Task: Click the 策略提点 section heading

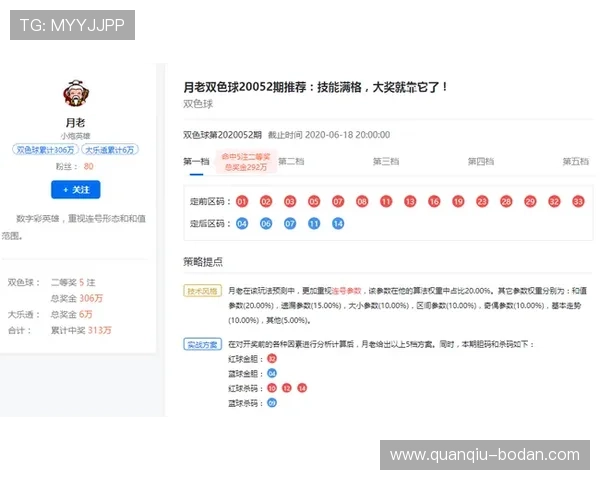Action: click(x=203, y=262)
